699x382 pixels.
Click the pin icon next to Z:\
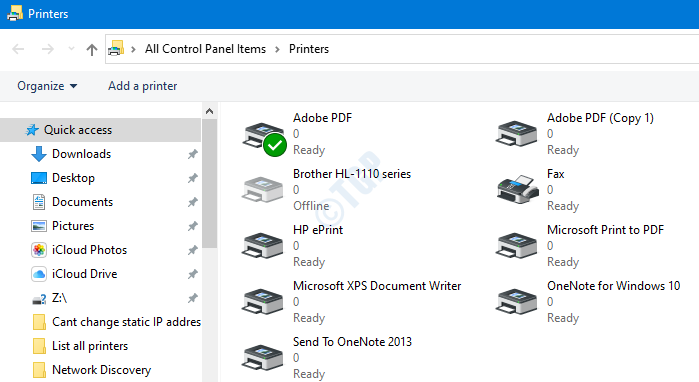(193, 298)
